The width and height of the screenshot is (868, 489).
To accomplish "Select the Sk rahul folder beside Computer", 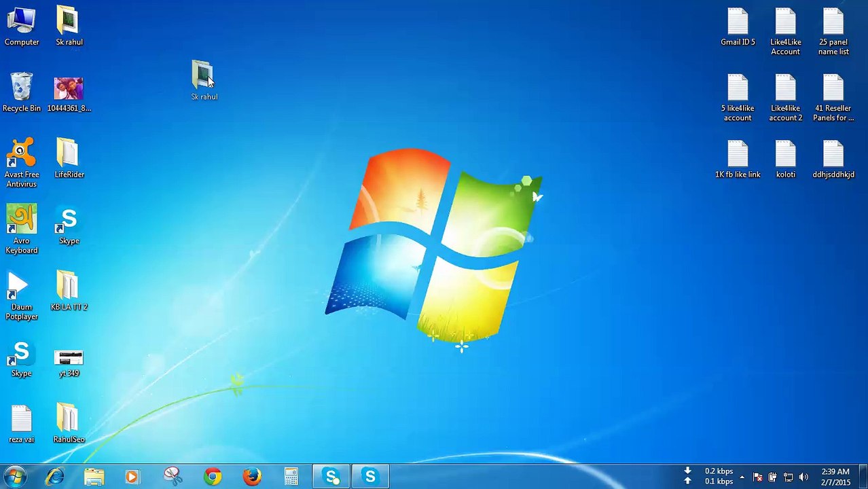I will tap(69, 26).
